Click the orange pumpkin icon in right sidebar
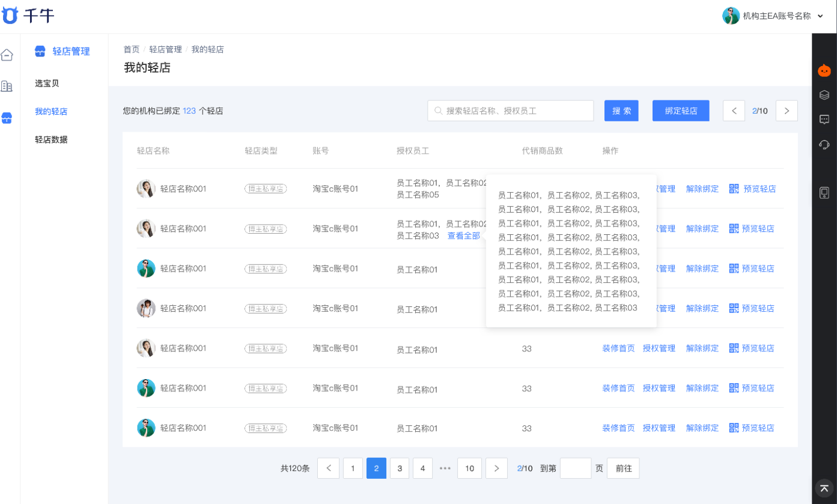 [824, 70]
